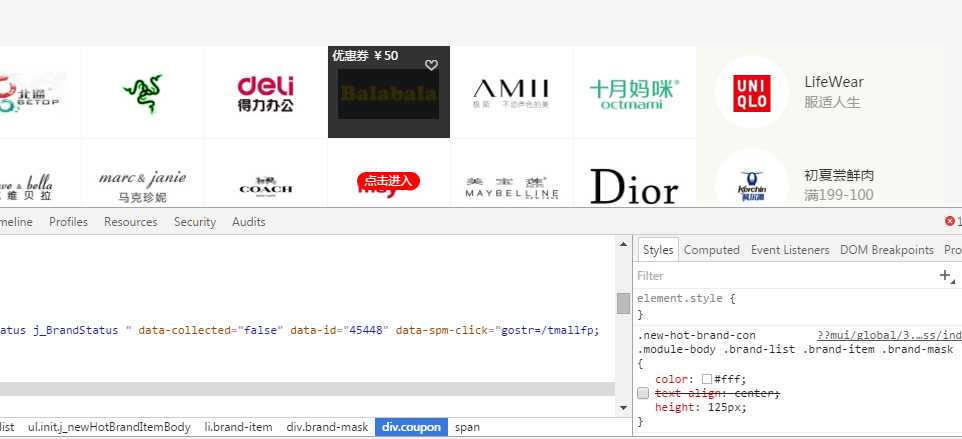Open the Profiles devtools tab
Viewport: 962px width, 439px height.
coord(68,222)
